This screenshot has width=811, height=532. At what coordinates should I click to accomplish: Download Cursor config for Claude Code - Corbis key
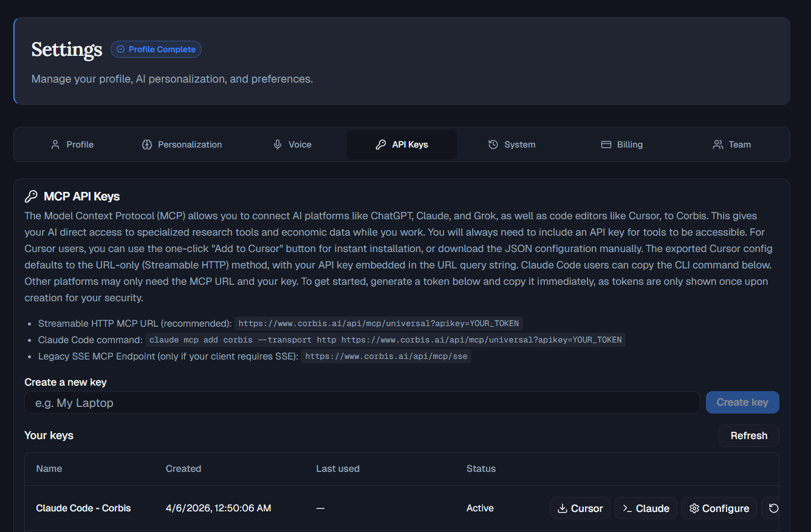coord(580,508)
